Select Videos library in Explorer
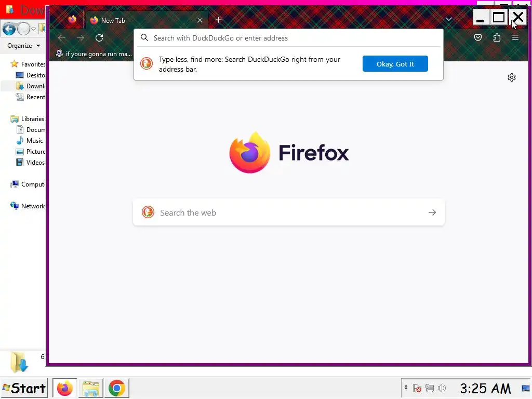The width and height of the screenshot is (532, 399). 31,162
